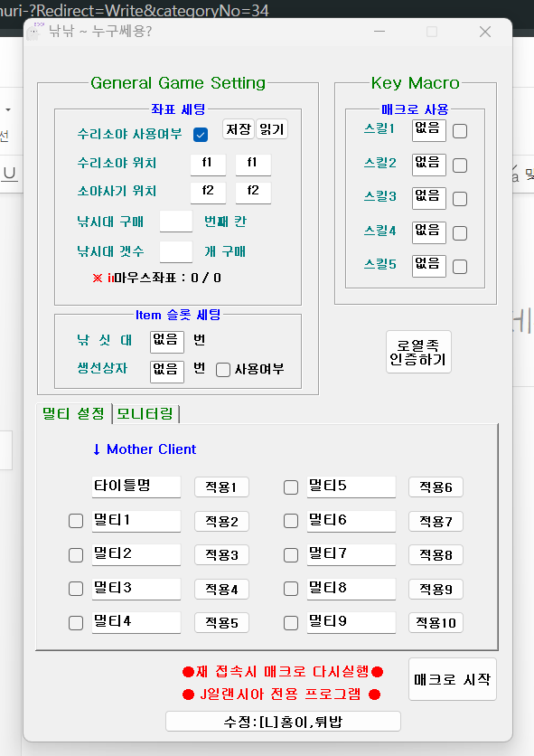Click second f2 field for 소야사기 위치
534x756 pixels.
(253, 193)
